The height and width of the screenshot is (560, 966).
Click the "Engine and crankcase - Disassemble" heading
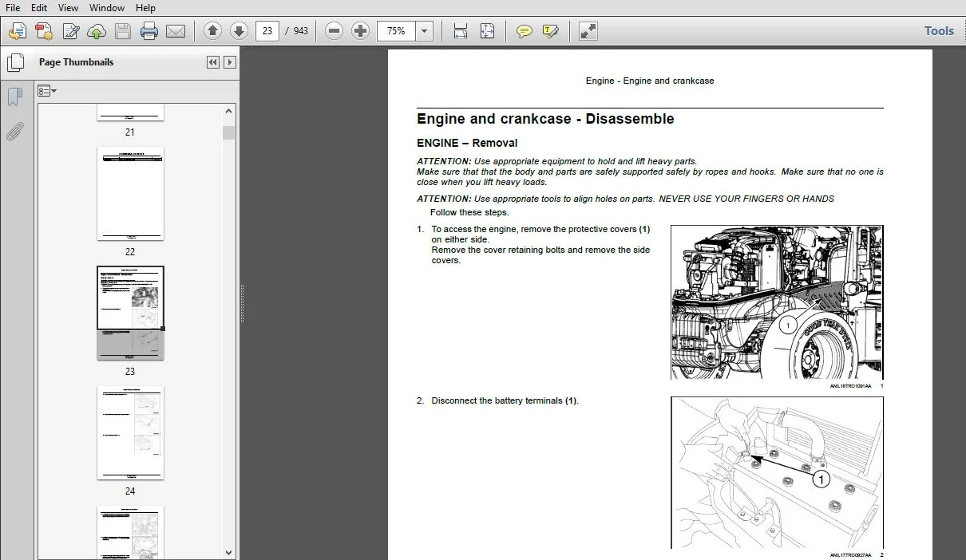point(545,119)
